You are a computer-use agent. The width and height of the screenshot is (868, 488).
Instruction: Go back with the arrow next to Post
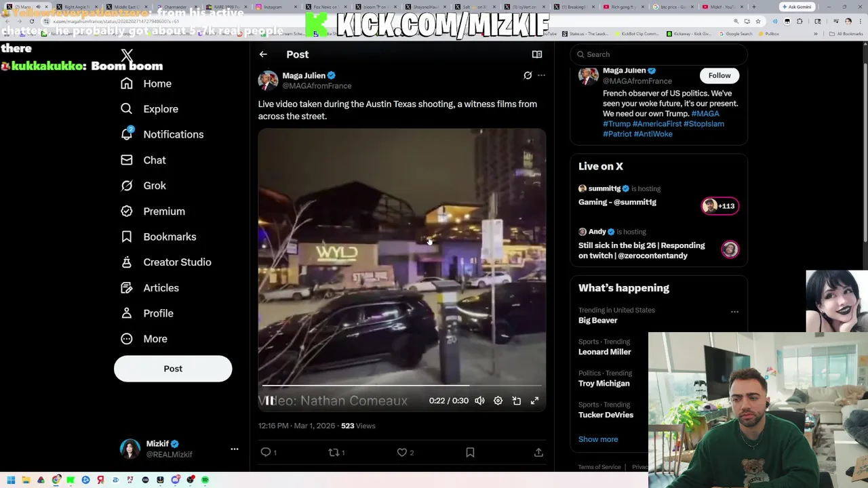pos(263,54)
